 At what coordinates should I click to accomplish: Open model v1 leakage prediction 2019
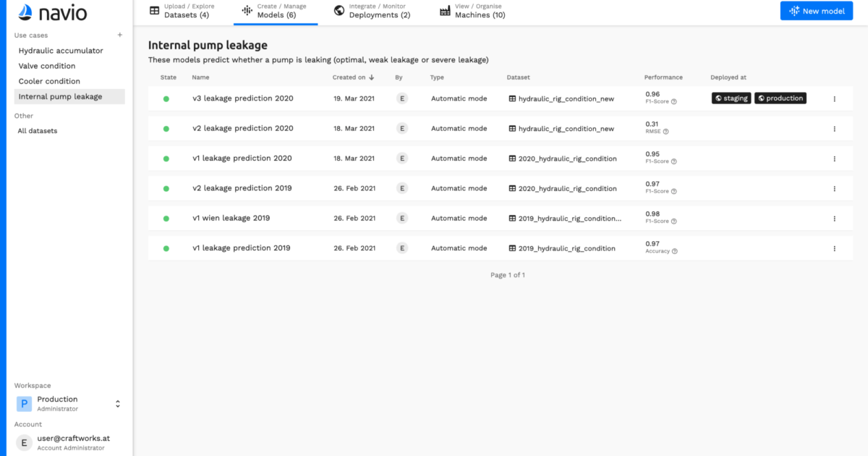pos(242,248)
